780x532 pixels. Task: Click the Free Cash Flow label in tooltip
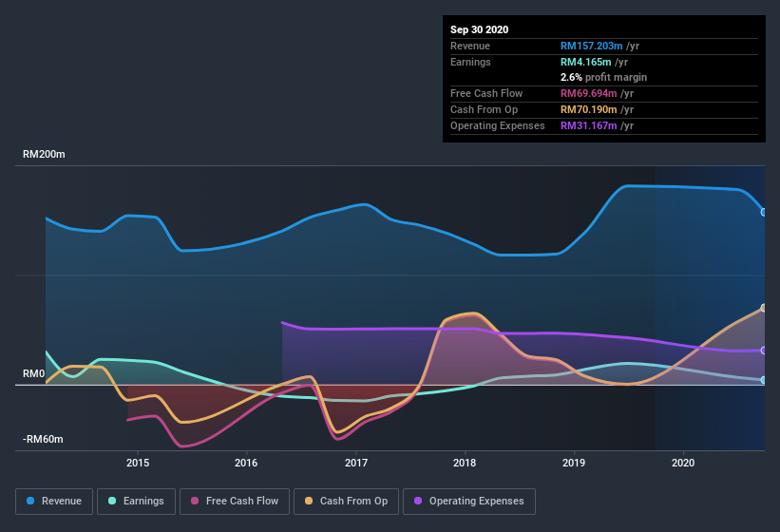click(486, 93)
